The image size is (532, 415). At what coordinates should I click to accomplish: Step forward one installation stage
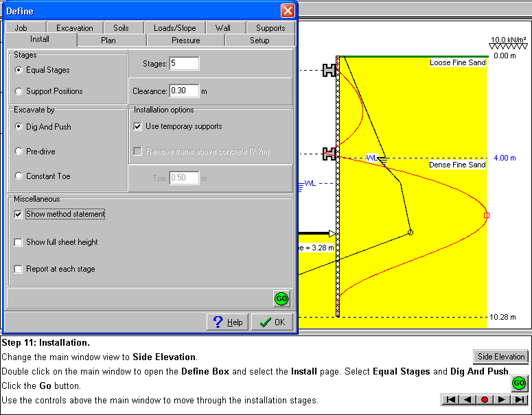502,400
